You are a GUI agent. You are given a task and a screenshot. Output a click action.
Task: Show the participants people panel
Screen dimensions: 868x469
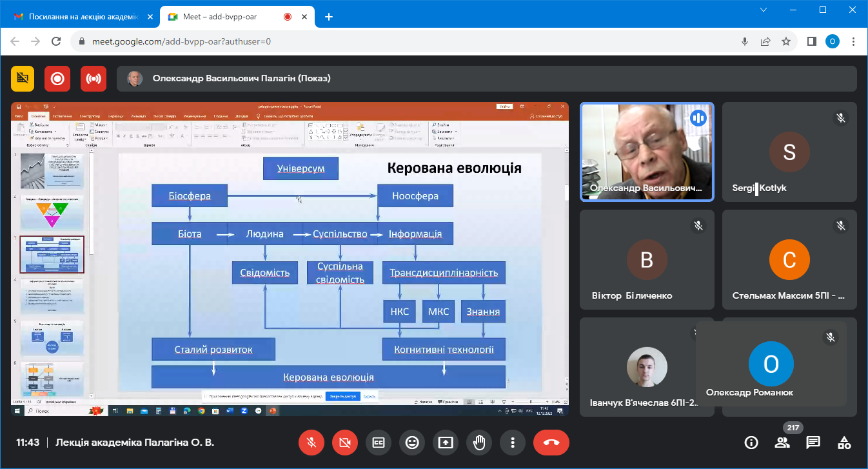(782, 443)
